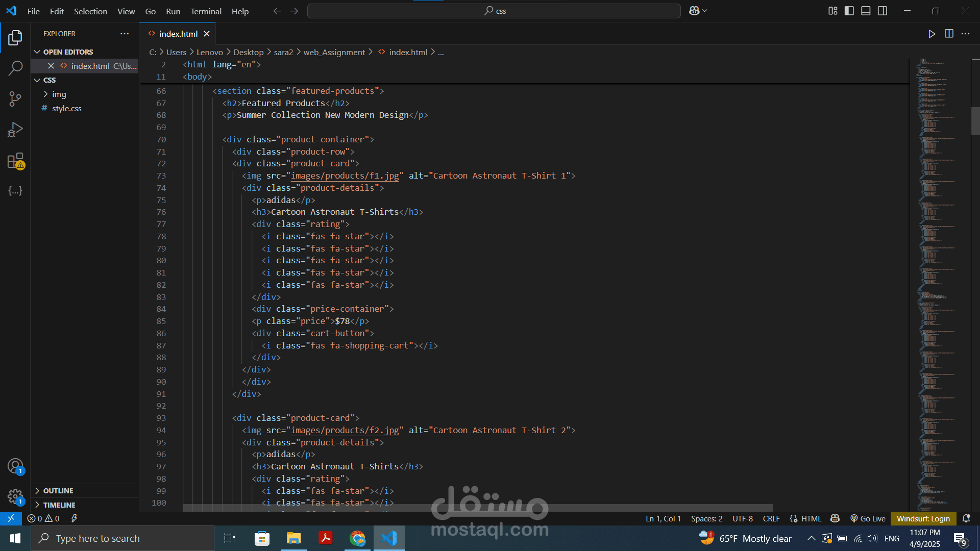Open Task View from taskbar
The height and width of the screenshot is (551, 980).
point(230,538)
